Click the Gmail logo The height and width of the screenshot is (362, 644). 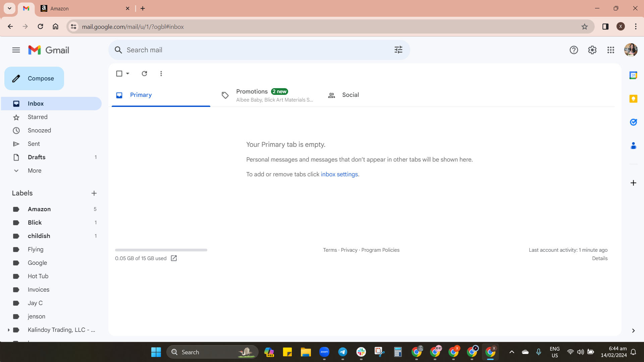tap(49, 50)
